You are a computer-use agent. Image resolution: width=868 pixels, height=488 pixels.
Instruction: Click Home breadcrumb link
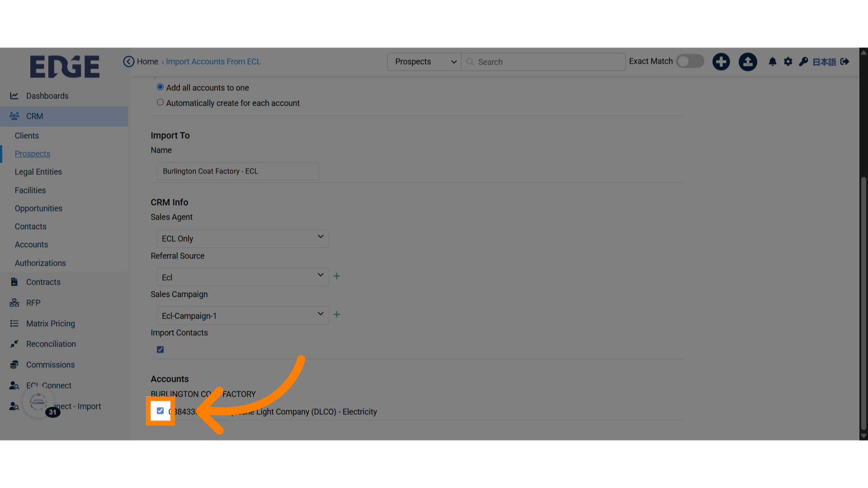(147, 61)
